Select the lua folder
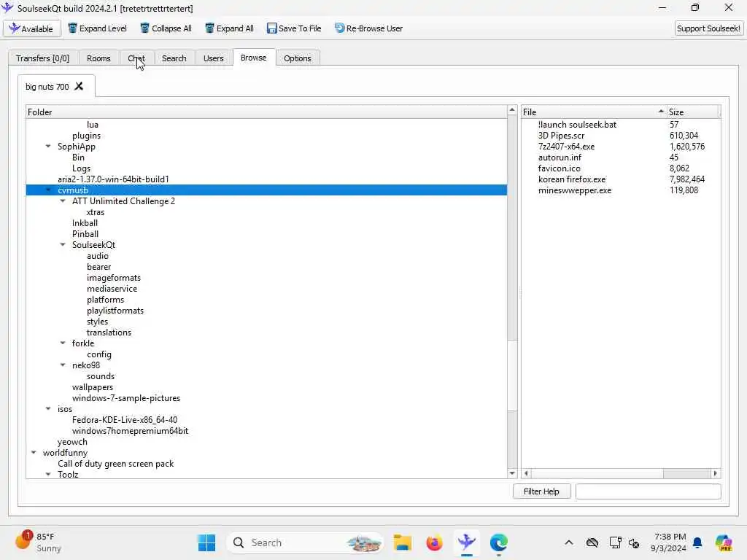The width and height of the screenshot is (747, 560). pyautogui.click(x=93, y=124)
